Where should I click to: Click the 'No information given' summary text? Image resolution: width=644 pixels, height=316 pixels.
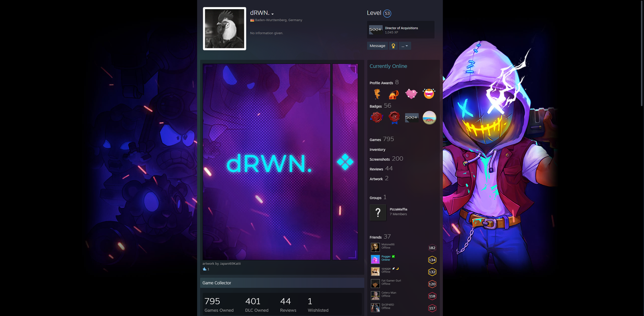click(266, 33)
